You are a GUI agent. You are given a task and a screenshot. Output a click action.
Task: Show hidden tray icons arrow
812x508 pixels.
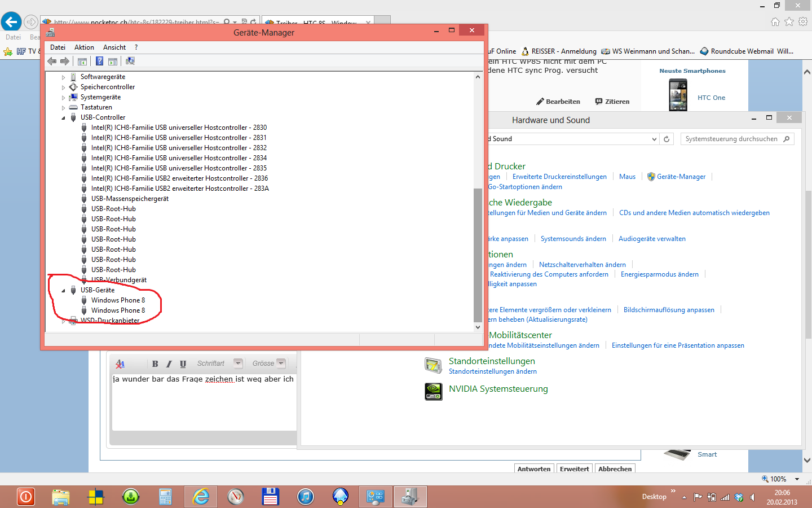684,497
